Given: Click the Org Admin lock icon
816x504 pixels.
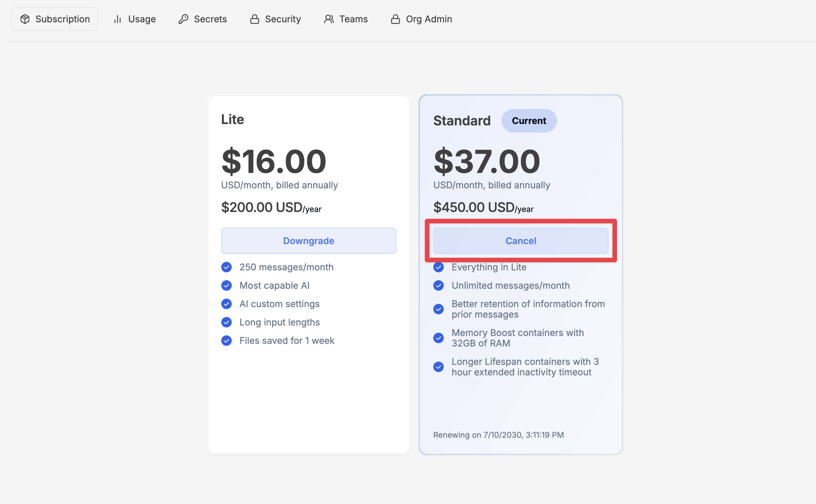Looking at the screenshot, I should (x=395, y=19).
